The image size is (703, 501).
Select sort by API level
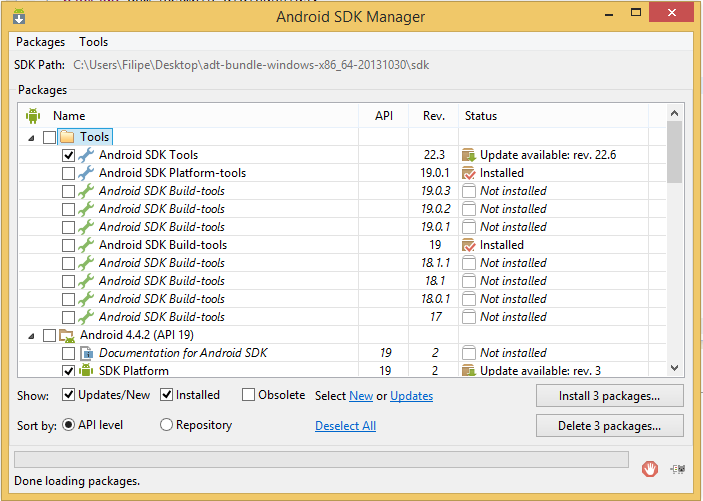pos(68,425)
